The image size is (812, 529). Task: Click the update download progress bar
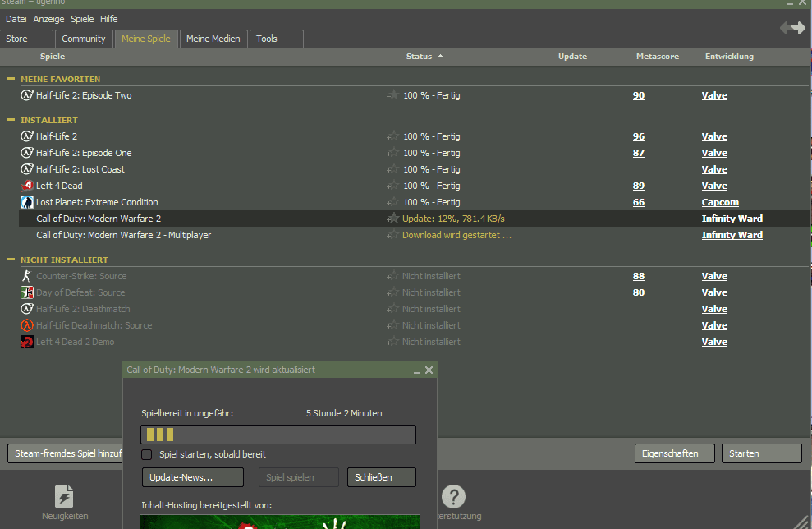278,435
